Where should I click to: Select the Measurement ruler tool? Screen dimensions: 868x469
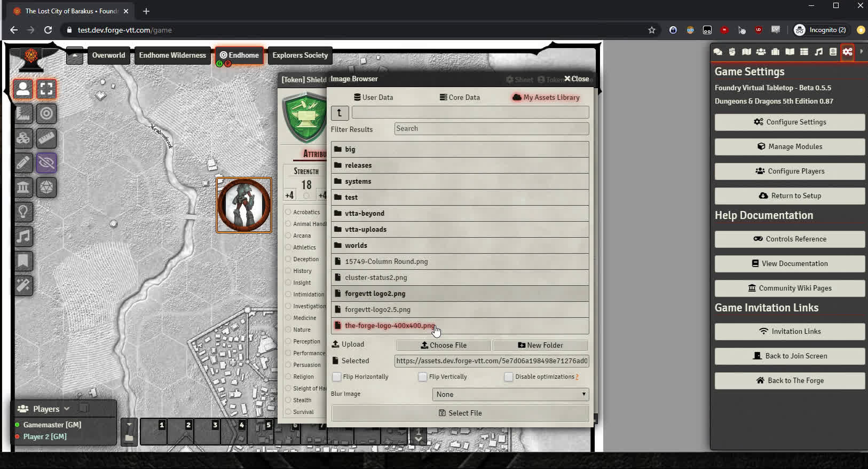(x=46, y=138)
